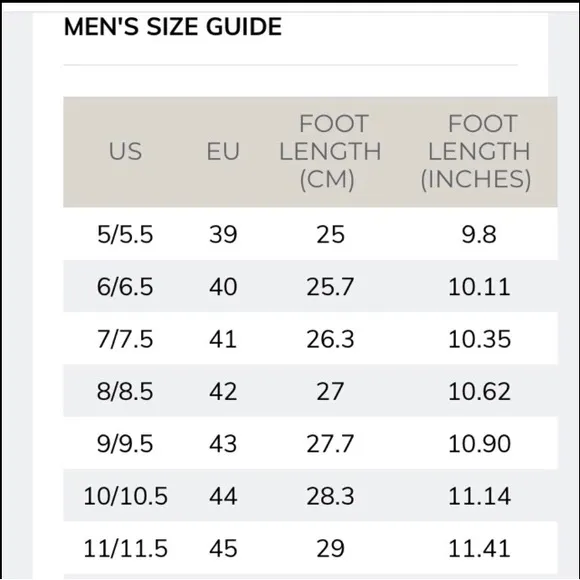Click EU size 39 cell
Screen dimensions: 580x580
[223, 234]
